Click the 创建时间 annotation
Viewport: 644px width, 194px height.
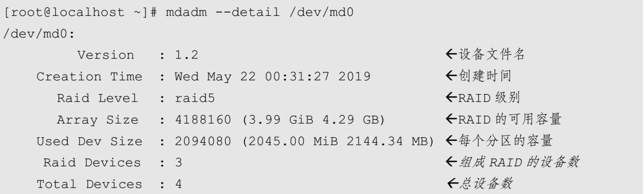484,77
